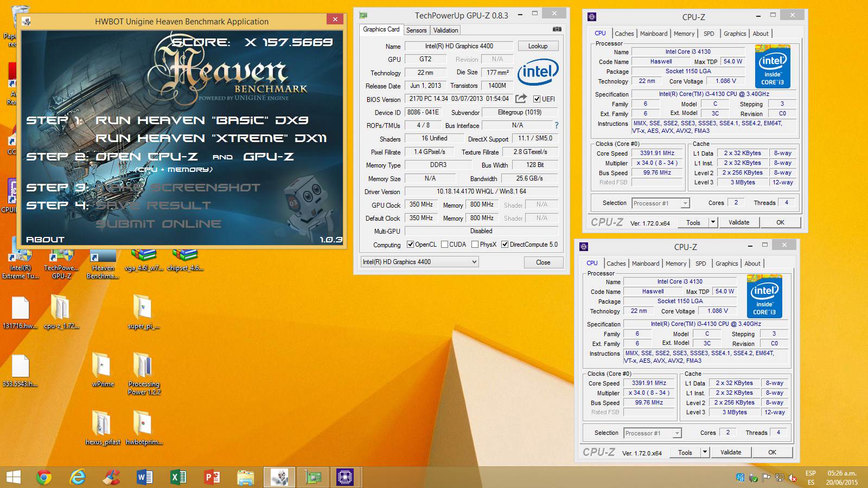Open Processor #1 selection in lower CPU-Z

coord(653,433)
